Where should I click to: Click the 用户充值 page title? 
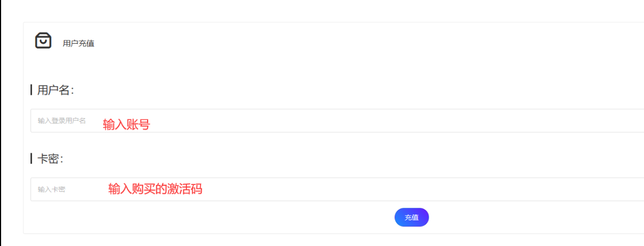coord(78,44)
